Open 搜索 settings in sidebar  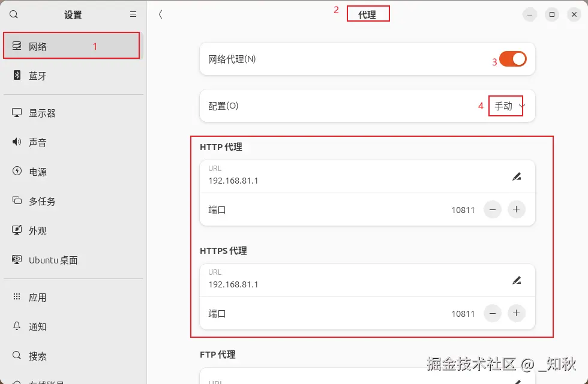click(x=73, y=356)
